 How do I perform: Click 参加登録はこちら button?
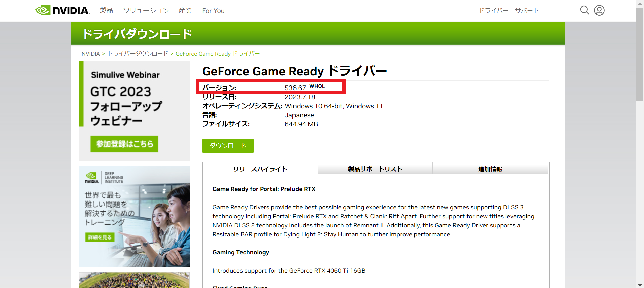click(x=124, y=144)
